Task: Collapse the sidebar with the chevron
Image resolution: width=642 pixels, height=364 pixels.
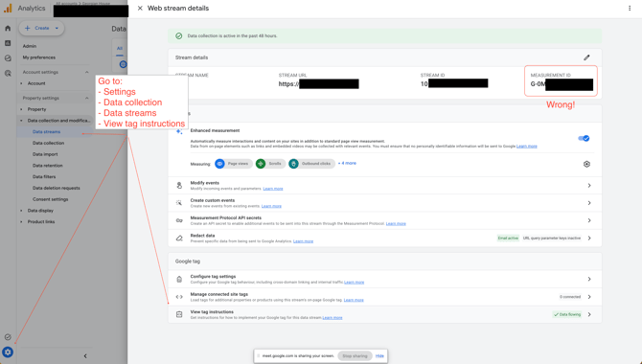Action: pos(85,355)
